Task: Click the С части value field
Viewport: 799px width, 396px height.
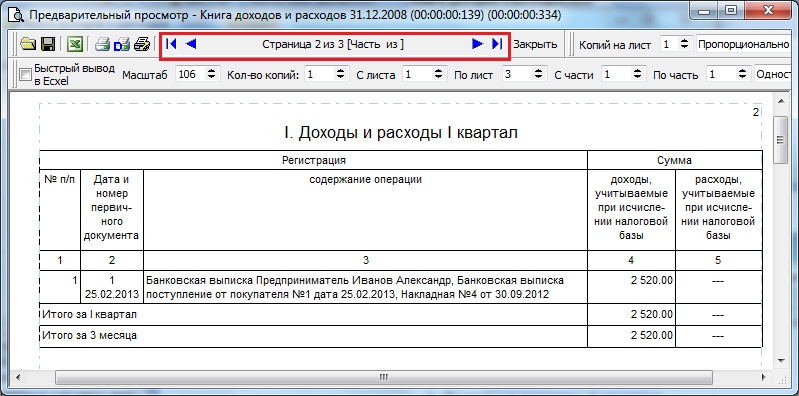Action: point(616,74)
